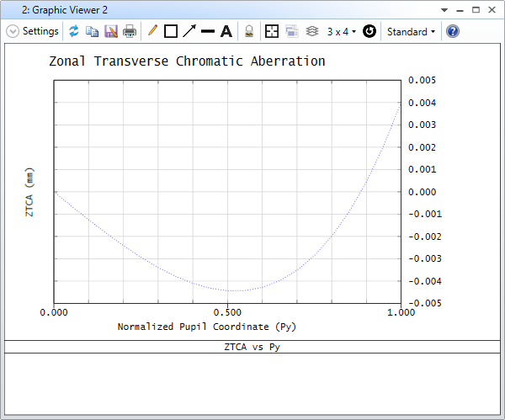This screenshot has width=505, height=420.
Task: Select the line drawing tool
Action: click(208, 31)
